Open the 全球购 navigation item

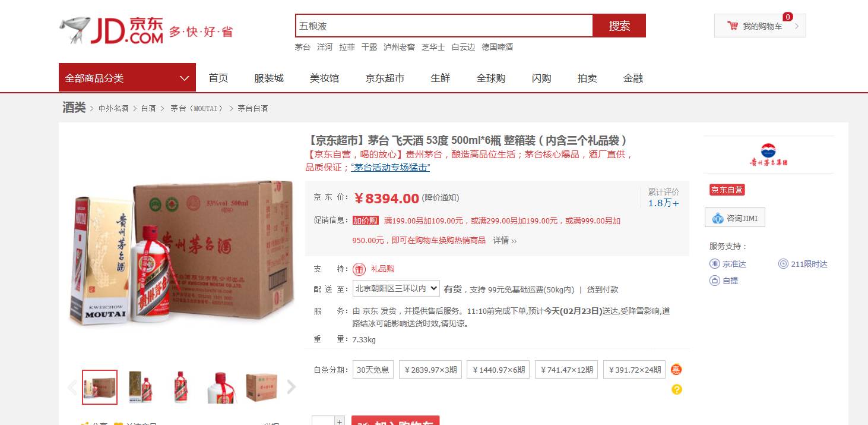tap(491, 78)
